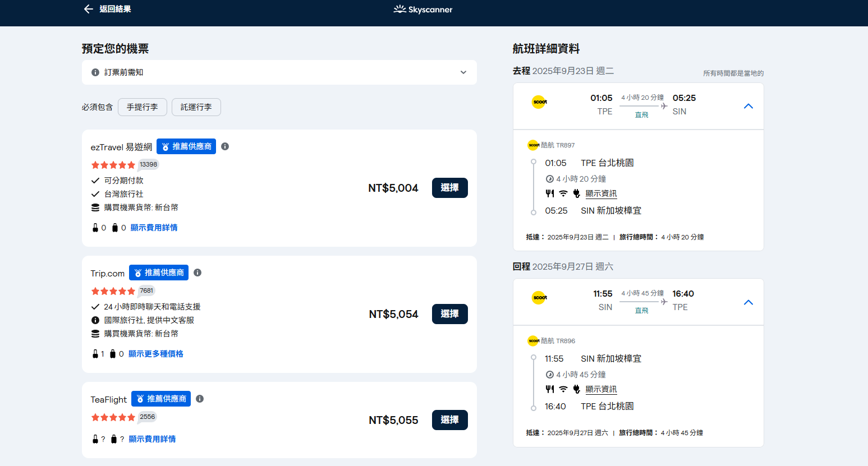
Task: Click the cabin bag icon in TeaFlight row
Action: 95,439
